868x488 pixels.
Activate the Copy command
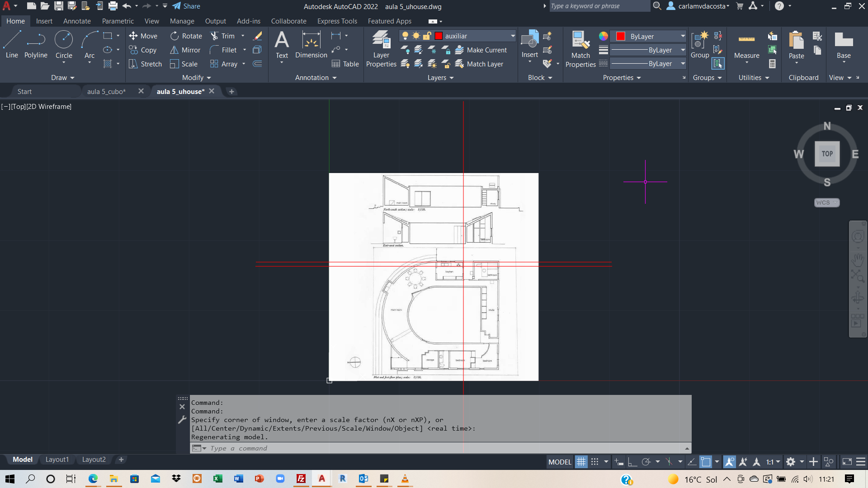coord(143,50)
